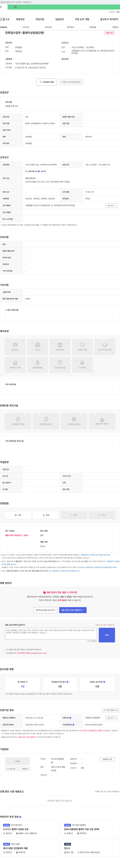Click the 모성보호시설 icon
This screenshot has width=120, height=868.
click(x=60, y=365)
